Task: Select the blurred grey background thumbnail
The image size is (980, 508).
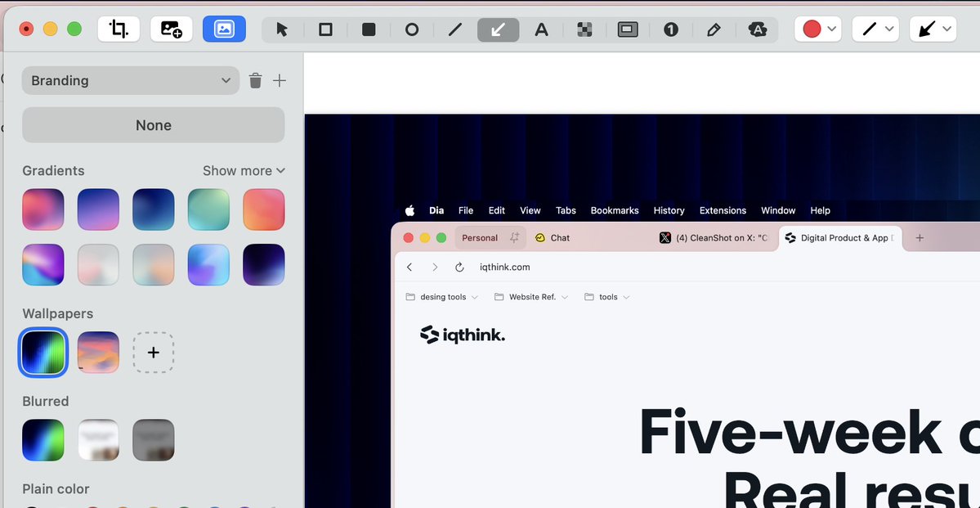Action: click(153, 440)
